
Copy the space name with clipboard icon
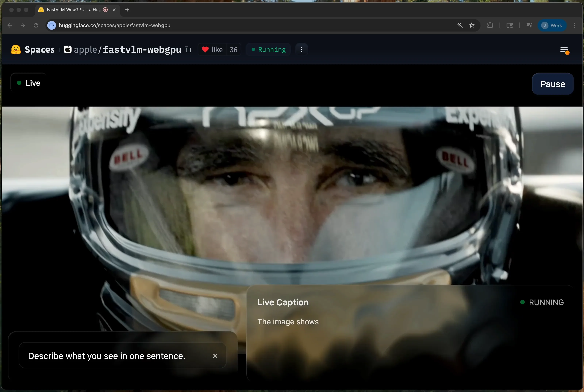188,49
